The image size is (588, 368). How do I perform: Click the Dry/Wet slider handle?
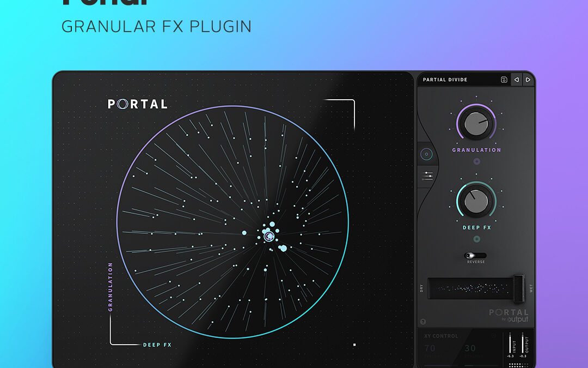click(518, 287)
